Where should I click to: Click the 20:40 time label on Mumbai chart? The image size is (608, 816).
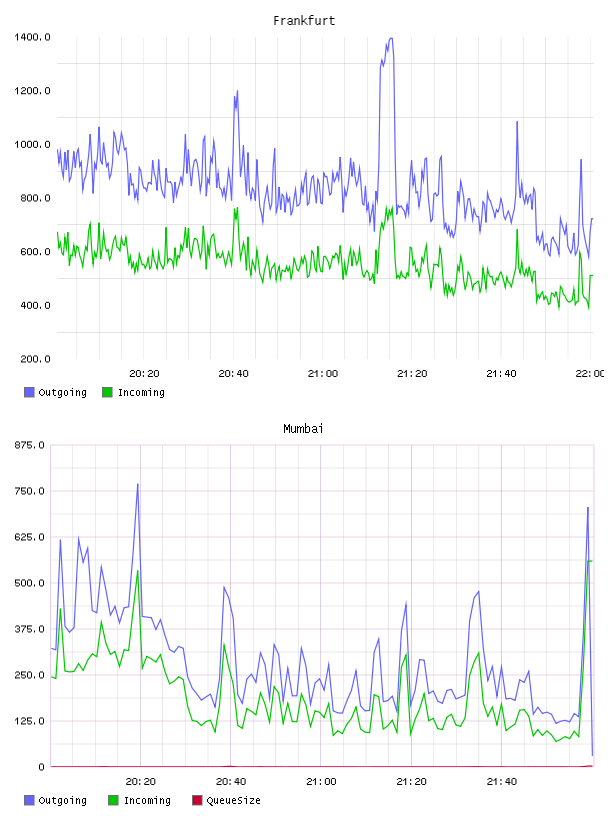[x=231, y=781]
